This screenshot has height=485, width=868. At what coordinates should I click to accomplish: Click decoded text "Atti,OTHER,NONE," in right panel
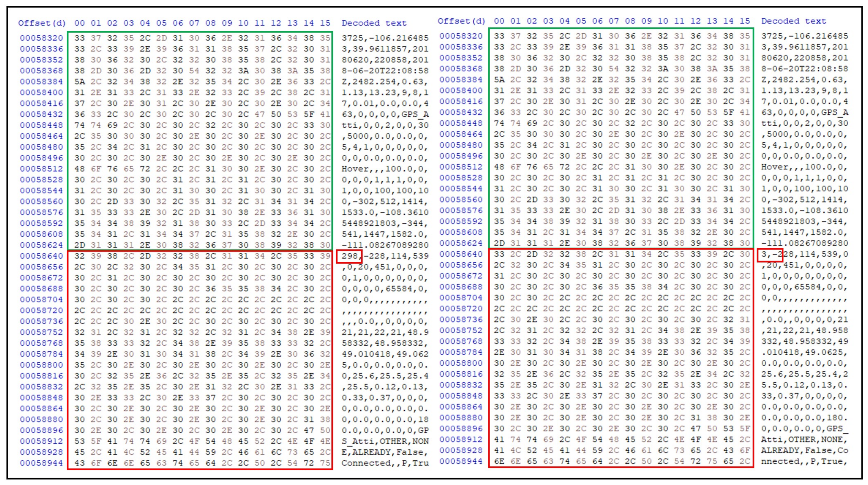804,439
